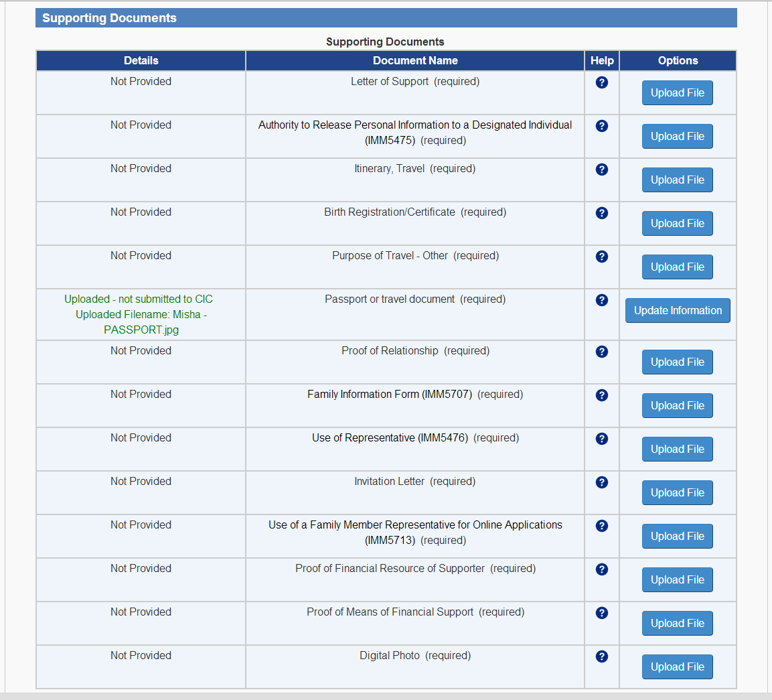772x700 pixels.
Task: Upload the Digital Photo file
Action: 678,667
